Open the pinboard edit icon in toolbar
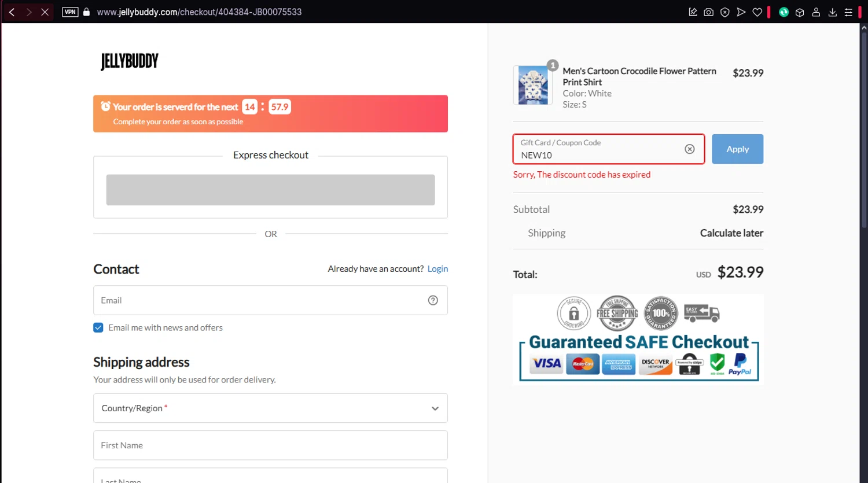The width and height of the screenshot is (868, 483). 693,12
